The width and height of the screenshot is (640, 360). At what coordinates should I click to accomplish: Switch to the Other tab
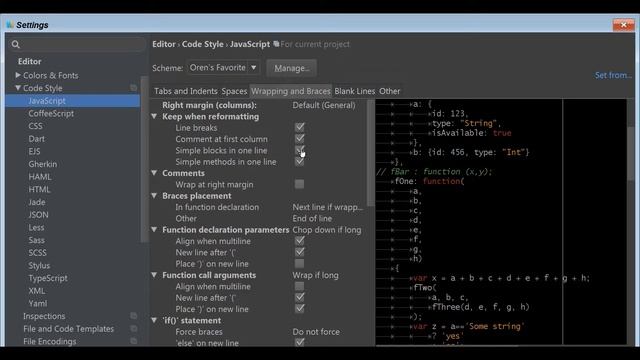tap(389, 91)
